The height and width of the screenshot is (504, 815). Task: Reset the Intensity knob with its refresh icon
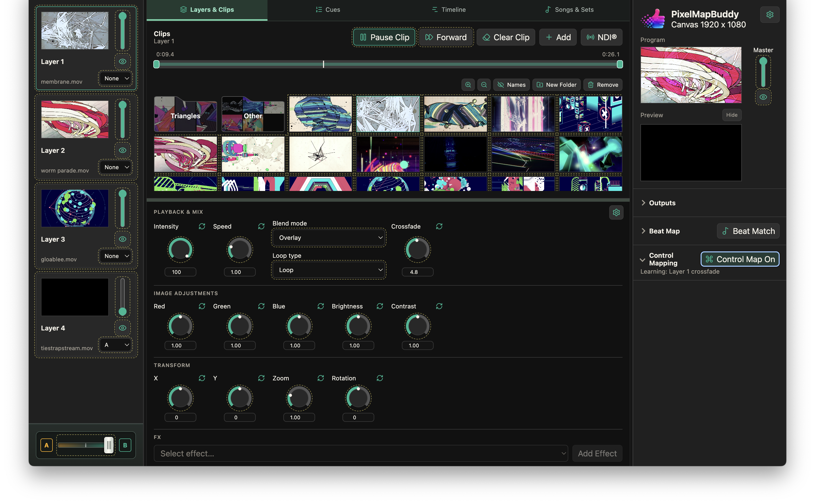coord(202,226)
